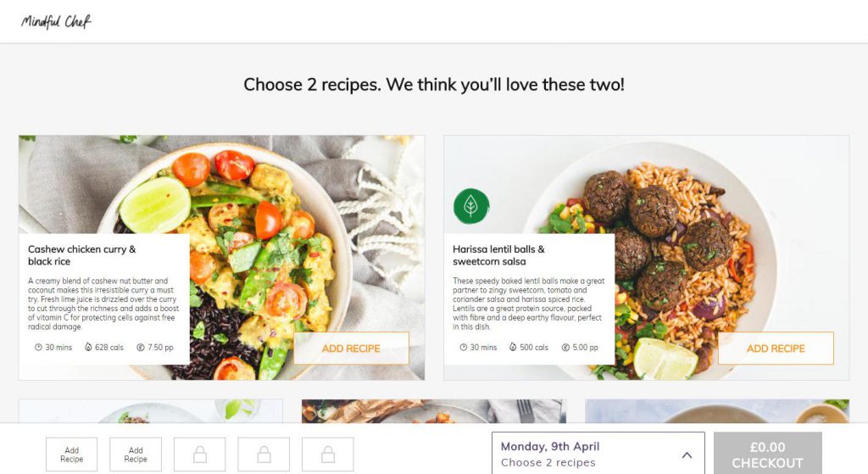
Task: Click the third locked recipe slot
Action: [x=328, y=454]
